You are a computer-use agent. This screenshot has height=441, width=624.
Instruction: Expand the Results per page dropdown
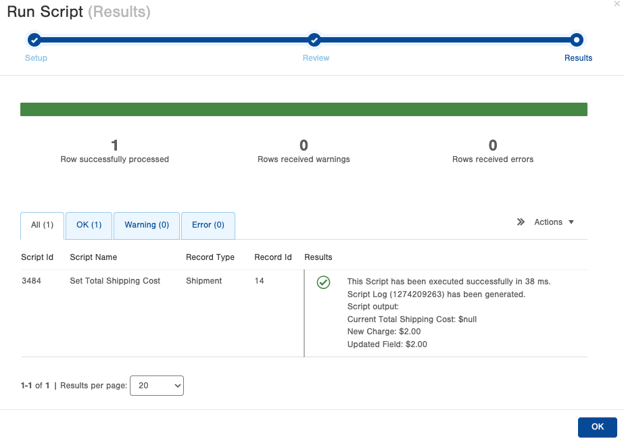[x=157, y=385]
